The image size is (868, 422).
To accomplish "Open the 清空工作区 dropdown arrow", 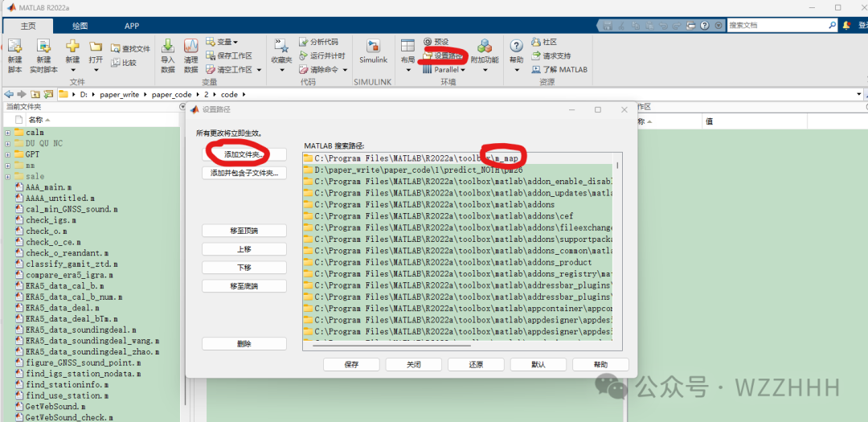I will pyautogui.click(x=259, y=70).
